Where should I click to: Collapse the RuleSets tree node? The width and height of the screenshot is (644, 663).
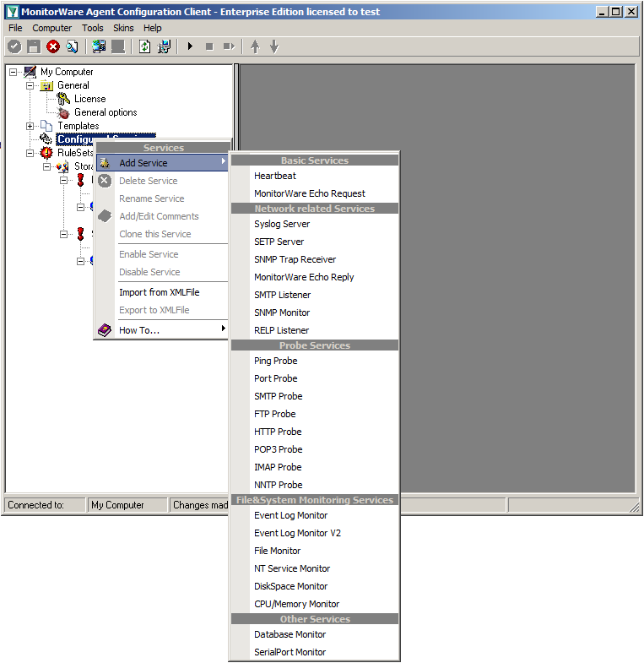pyautogui.click(x=30, y=153)
